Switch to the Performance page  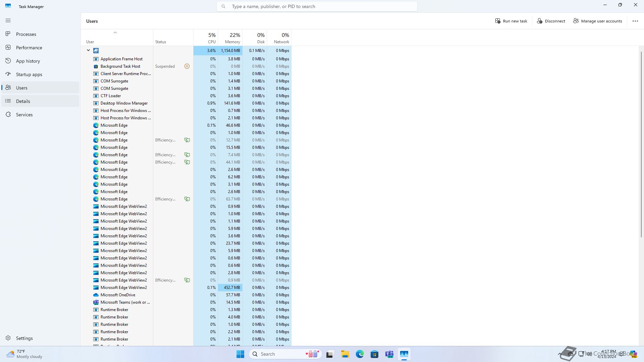click(x=40, y=48)
